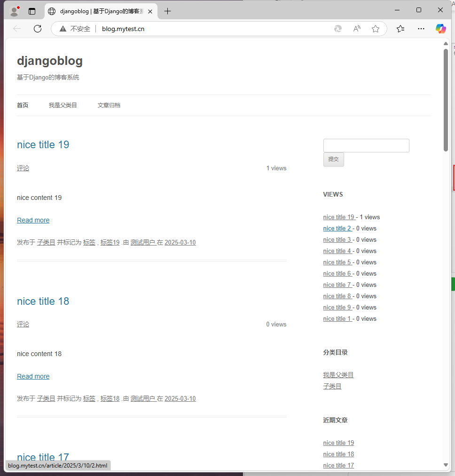Open nice title 8 in VIEWS list
455x476 pixels.
pyautogui.click(x=337, y=296)
